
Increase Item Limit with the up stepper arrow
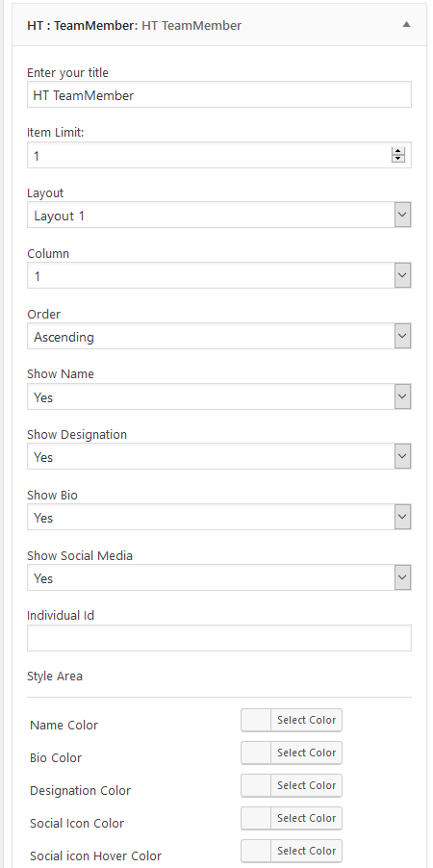[398, 151]
